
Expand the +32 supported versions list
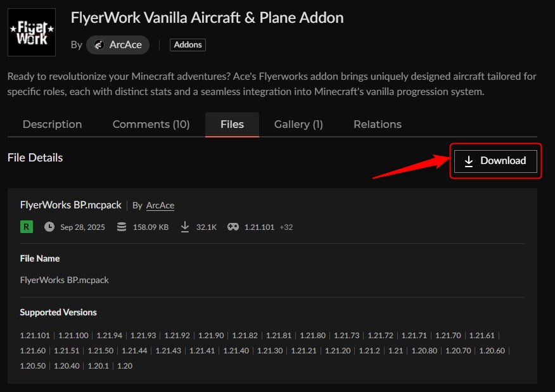[x=286, y=226]
